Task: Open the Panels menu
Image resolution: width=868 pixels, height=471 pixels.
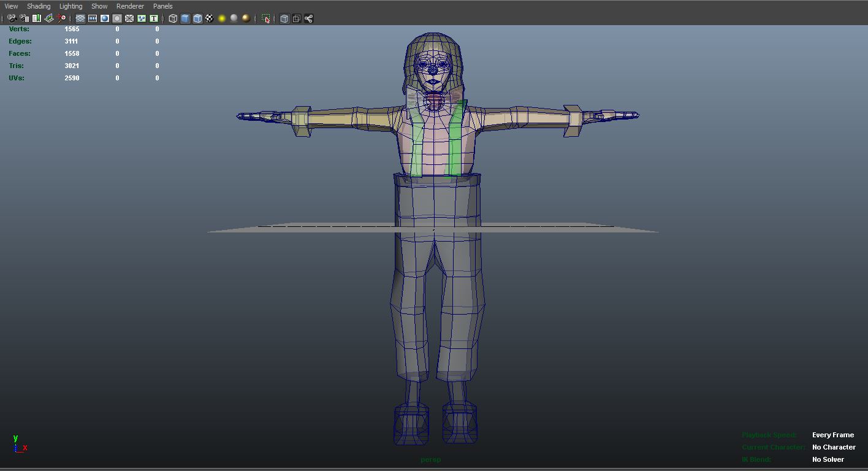Action: [x=162, y=6]
